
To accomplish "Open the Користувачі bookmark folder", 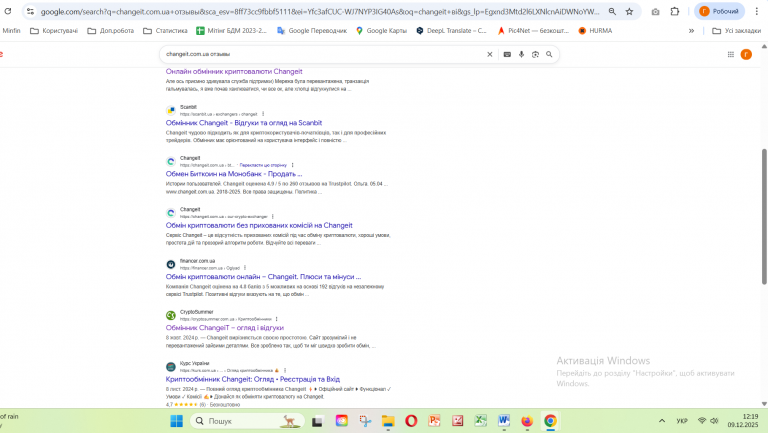I will click(54, 30).
